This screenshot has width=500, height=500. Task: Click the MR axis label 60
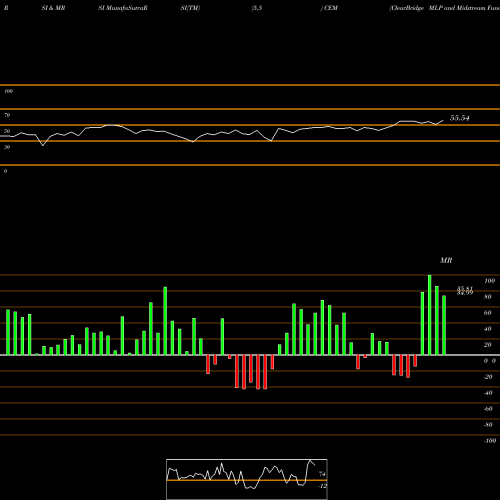pyautogui.click(x=488, y=313)
